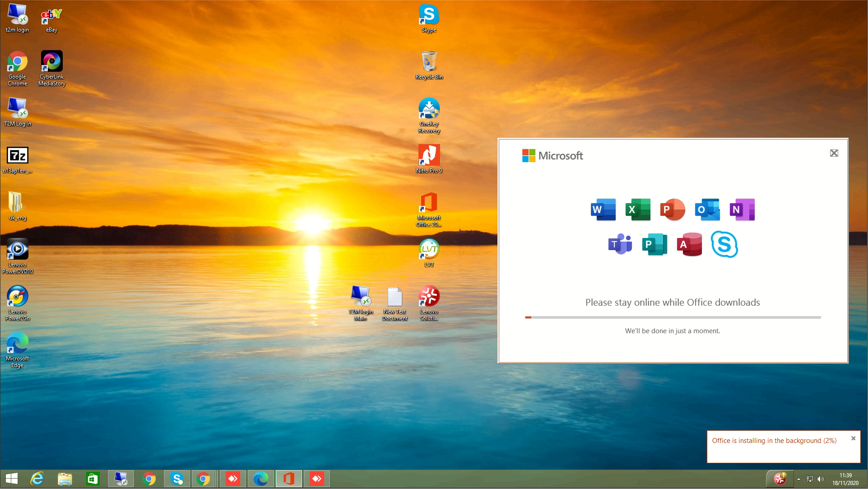Open Skype desktop shortcut
Screen dimensions: 868x489
click(x=429, y=18)
